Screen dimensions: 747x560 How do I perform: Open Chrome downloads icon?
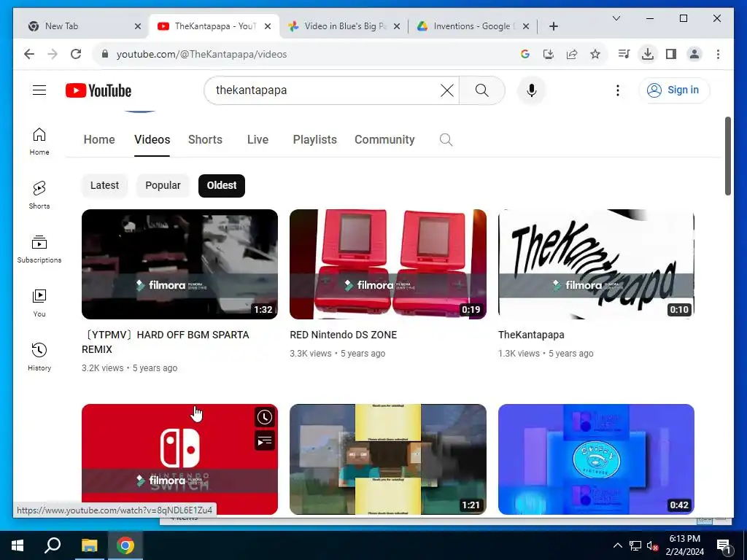tap(648, 54)
